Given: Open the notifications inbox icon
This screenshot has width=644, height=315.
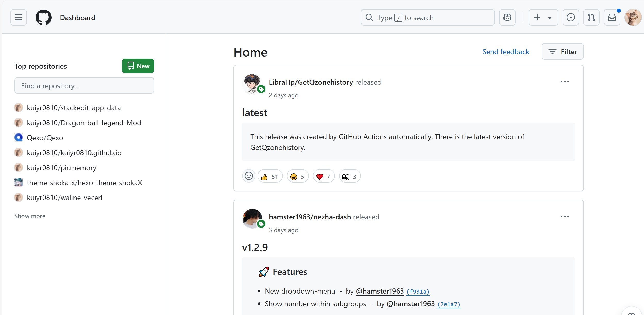Looking at the screenshot, I should coord(612,17).
